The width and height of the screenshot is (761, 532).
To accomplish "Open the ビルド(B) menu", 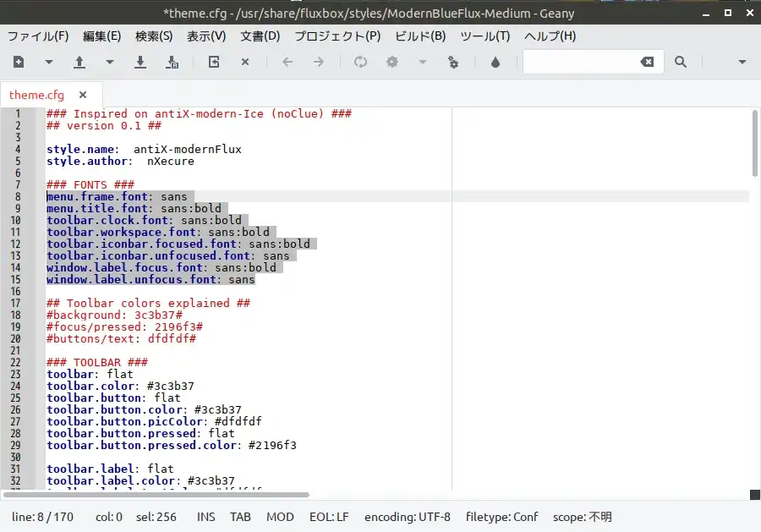I will click(x=420, y=36).
